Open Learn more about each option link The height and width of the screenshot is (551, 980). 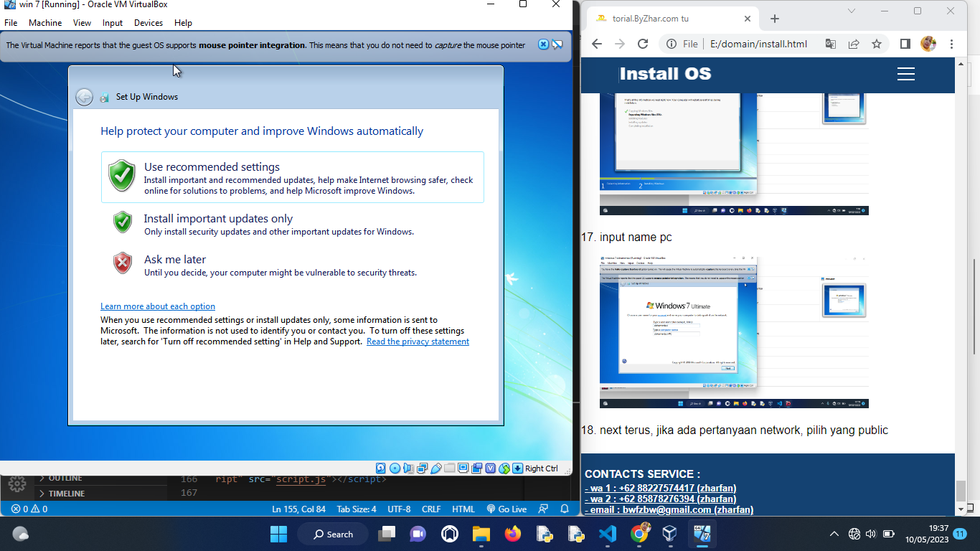158,306
